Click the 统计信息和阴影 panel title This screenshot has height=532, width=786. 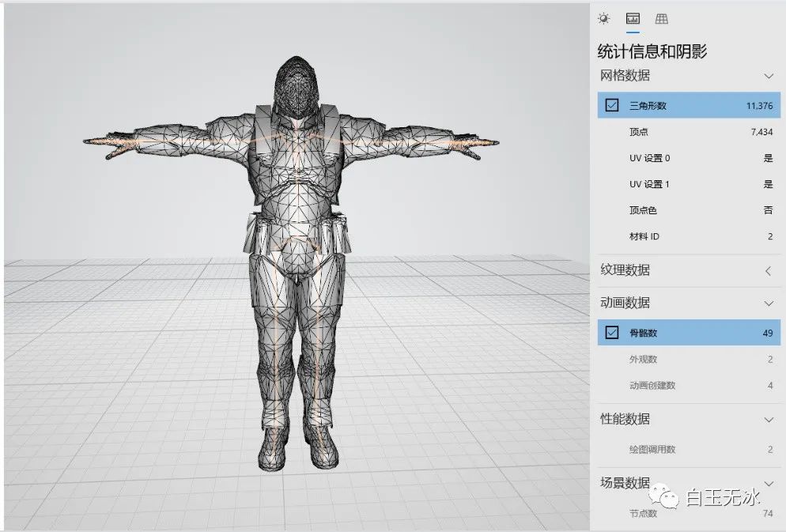point(652,51)
